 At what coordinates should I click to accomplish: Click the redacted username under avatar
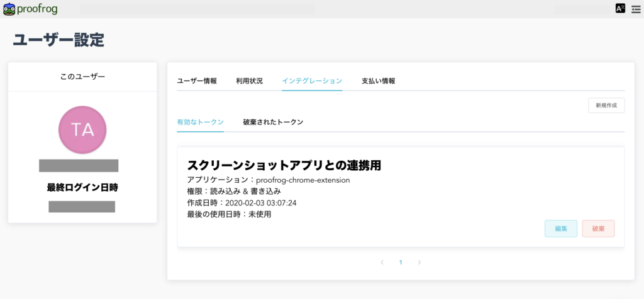point(79,166)
